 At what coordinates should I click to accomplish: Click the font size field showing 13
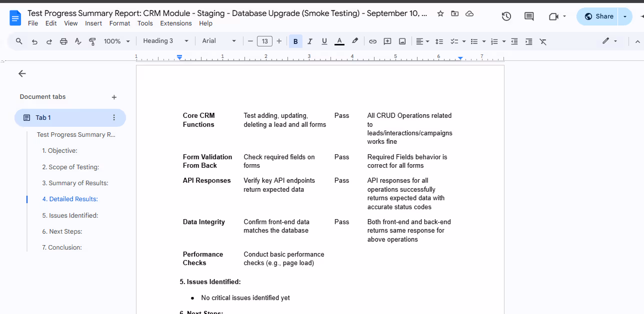tap(264, 41)
